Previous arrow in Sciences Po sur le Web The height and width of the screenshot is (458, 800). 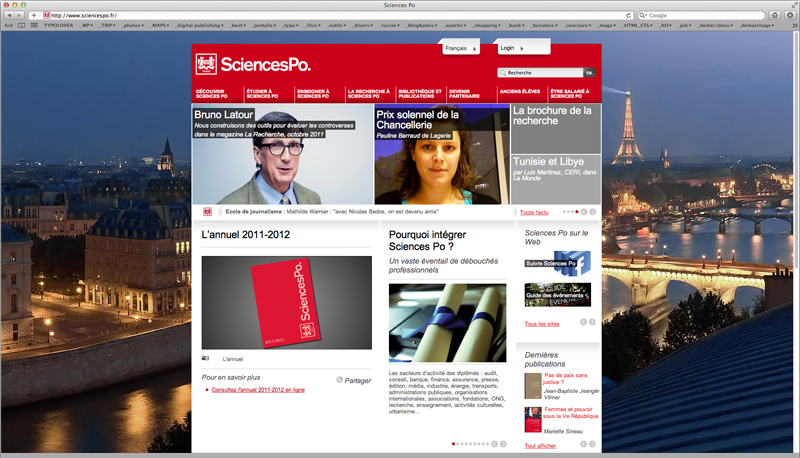pyautogui.click(x=584, y=322)
